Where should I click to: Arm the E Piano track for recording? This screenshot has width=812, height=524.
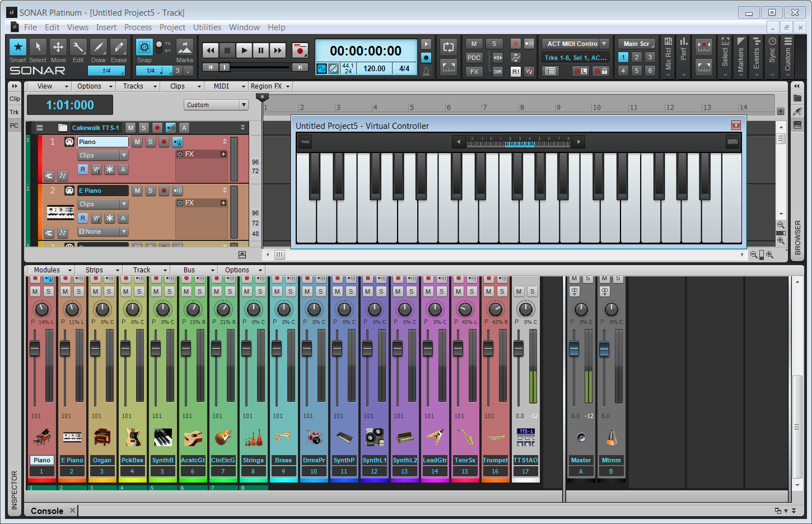(164, 191)
